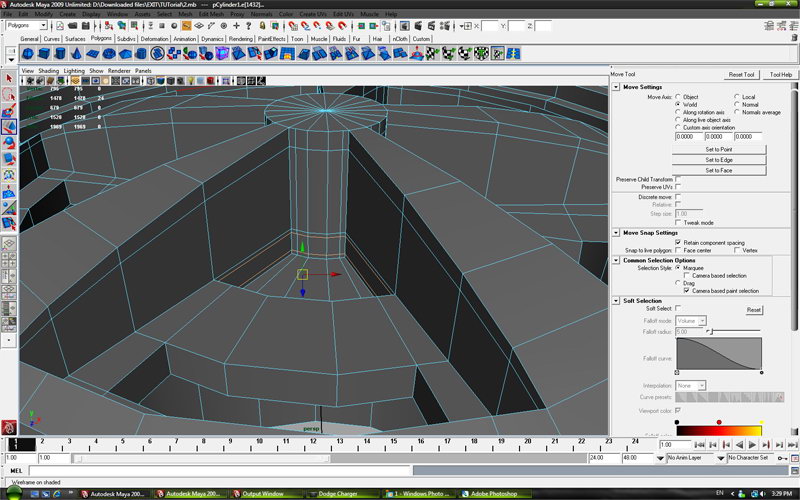
Task: Collapse the Soft Selection section
Action: click(615, 301)
